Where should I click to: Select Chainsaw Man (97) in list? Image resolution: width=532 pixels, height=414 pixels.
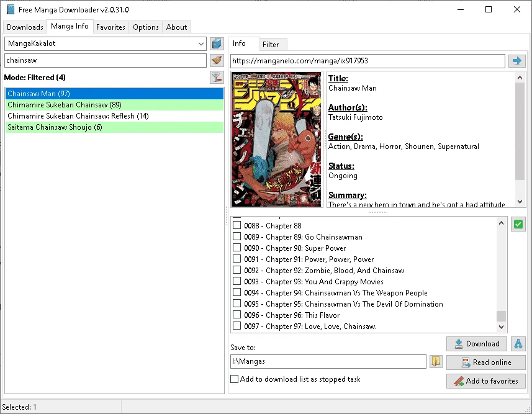(114, 94)
